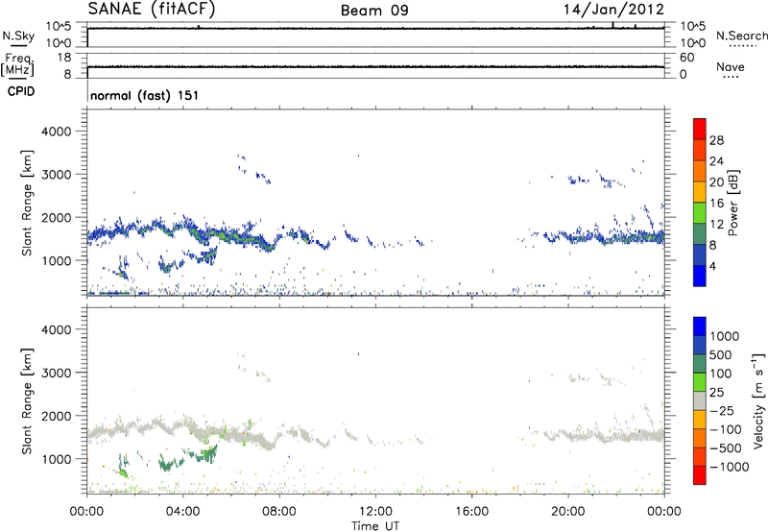Click the 12:00 time axis label
The image size is (768, 532).
pyautogui.click(x=375, y=511)
